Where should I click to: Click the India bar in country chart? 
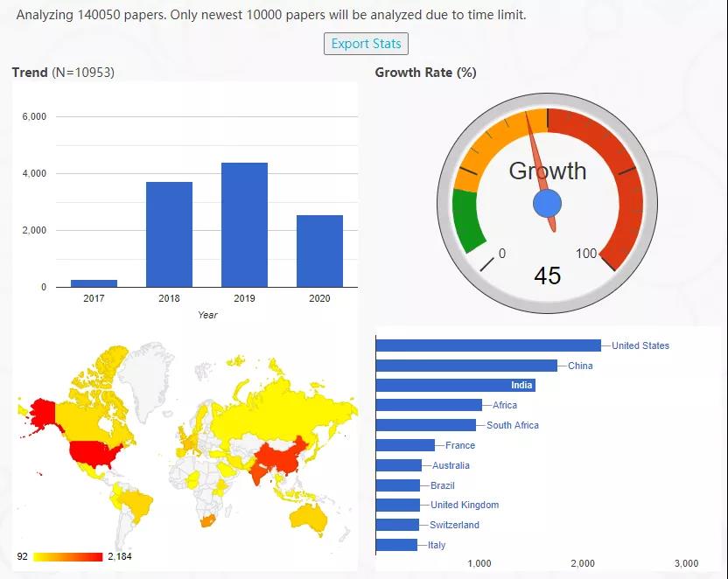[456, 385]
